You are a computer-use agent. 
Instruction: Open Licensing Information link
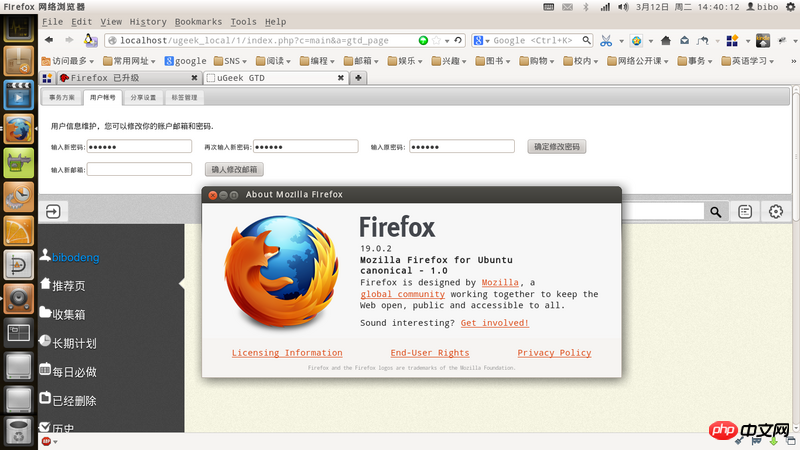[x=287, y=353]
